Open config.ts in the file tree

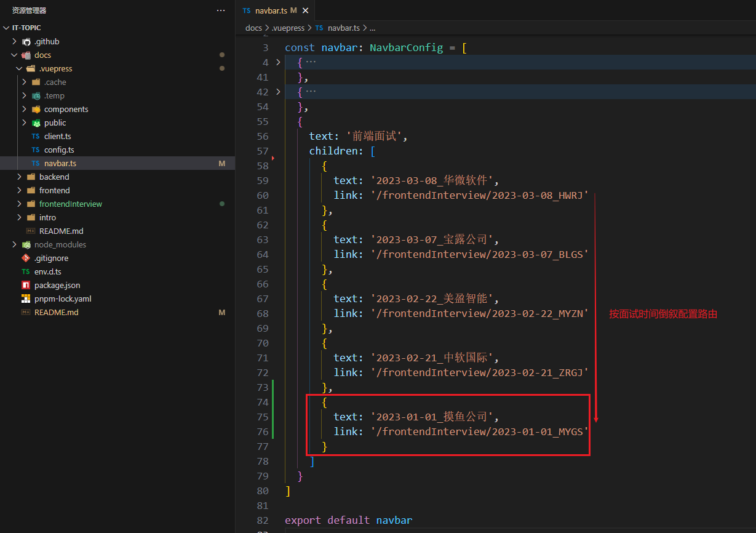tap(58, 150)
